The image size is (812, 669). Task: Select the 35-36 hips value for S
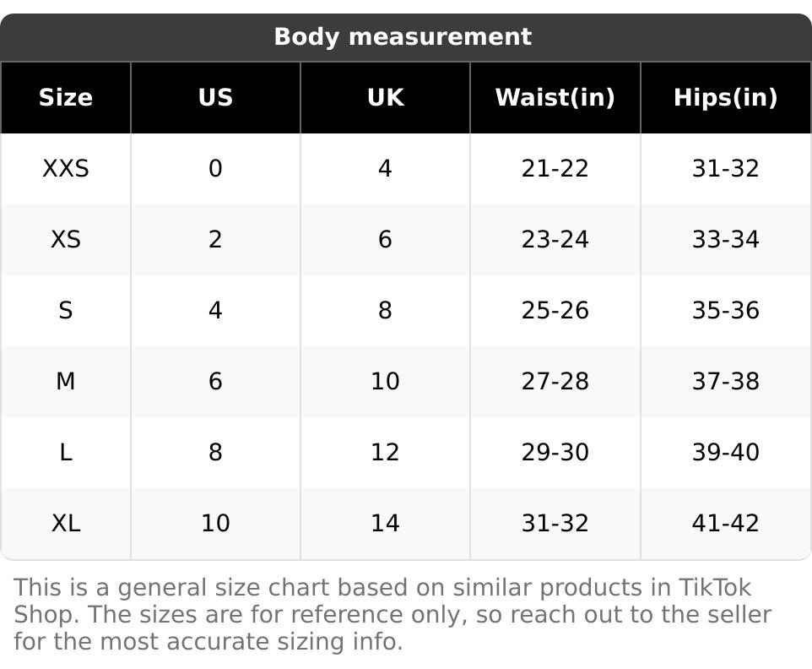click(725, 311)
